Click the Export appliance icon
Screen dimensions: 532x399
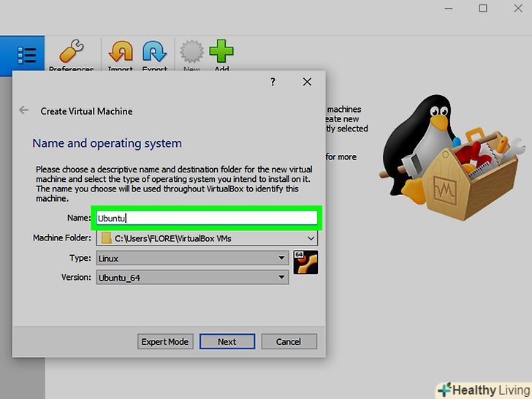coord(154,52)
